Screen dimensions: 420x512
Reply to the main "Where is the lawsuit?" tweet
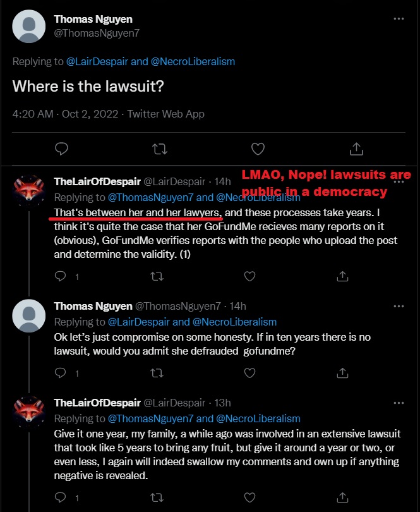coord(61,149)
